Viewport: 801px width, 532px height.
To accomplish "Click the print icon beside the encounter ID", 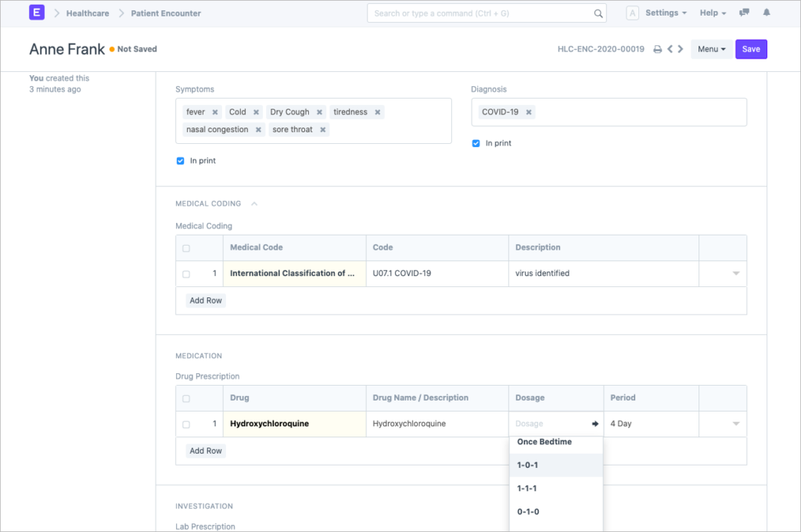I will [x=657, y=49].
